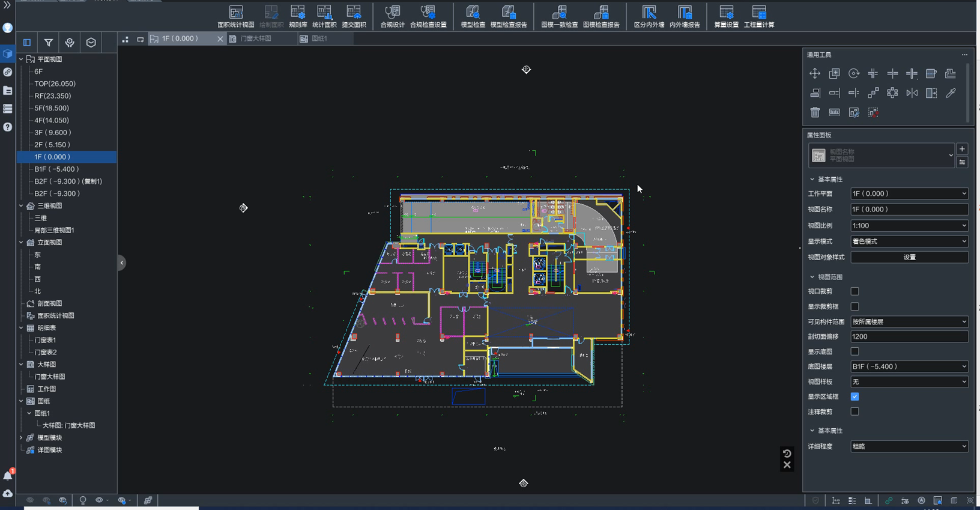This screenshot has width=980, height=510.
Task: Select the 南 elevation view
Action: click(x=38, y=267)
